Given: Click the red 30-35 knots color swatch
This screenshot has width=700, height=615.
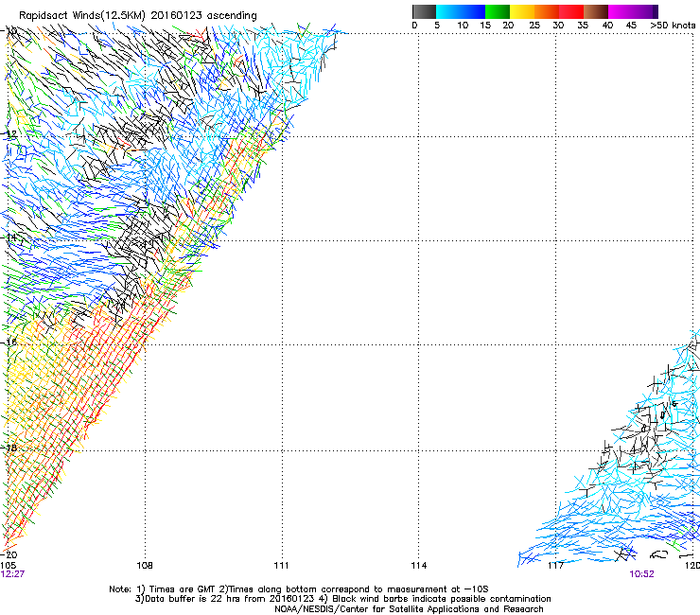Looking at the screenshot, I should pyautogui.click(x=571, y=11).
